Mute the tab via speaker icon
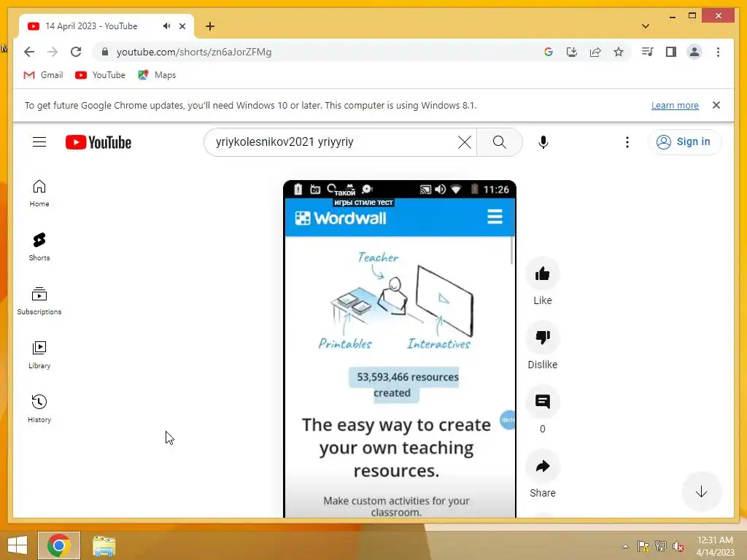This screenshot has height=560, width=747. (x=166, y=26)
